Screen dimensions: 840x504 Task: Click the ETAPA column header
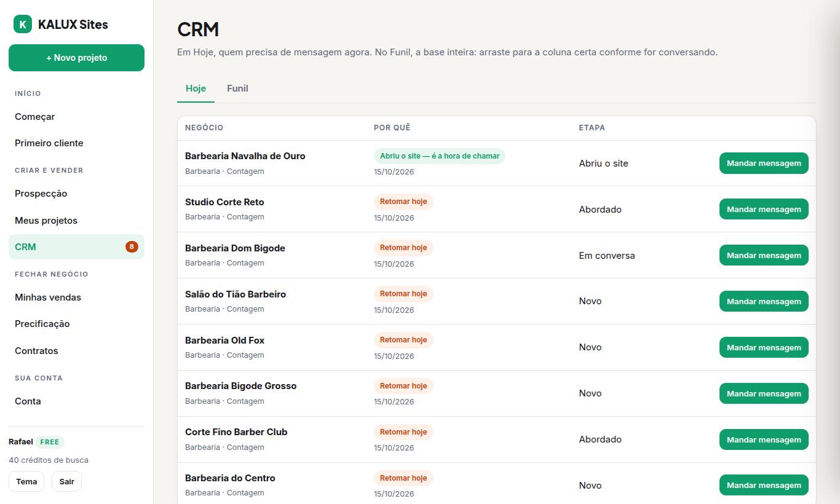[x=592, y=128]
